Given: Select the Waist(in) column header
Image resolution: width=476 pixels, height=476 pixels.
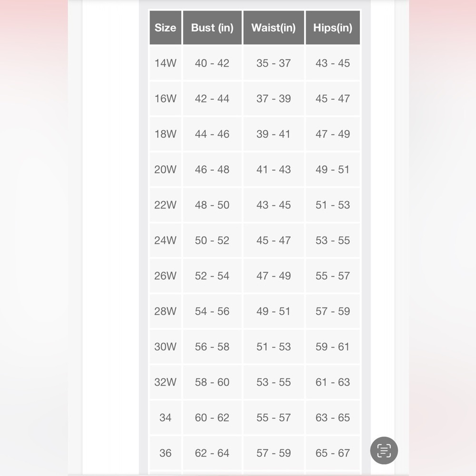Looking at the screenshot, I should [274, 28].
